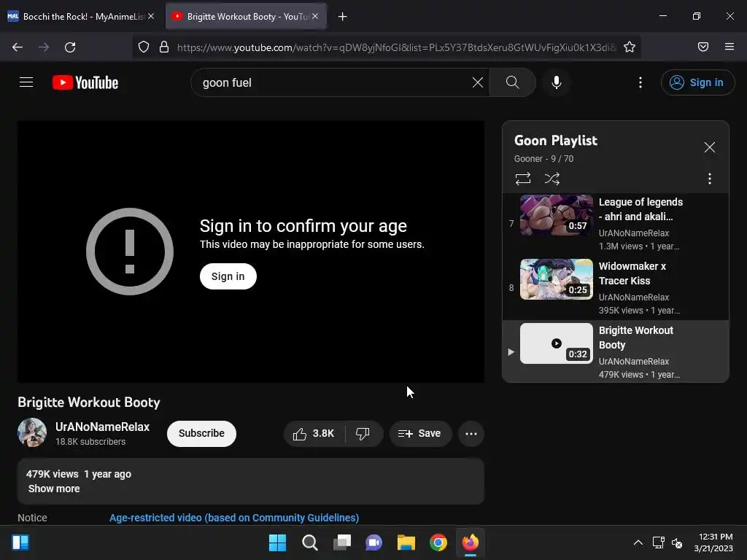View site security padlock info
The height and width of the screenshot is (560, 747).
(x=164, y=47)
